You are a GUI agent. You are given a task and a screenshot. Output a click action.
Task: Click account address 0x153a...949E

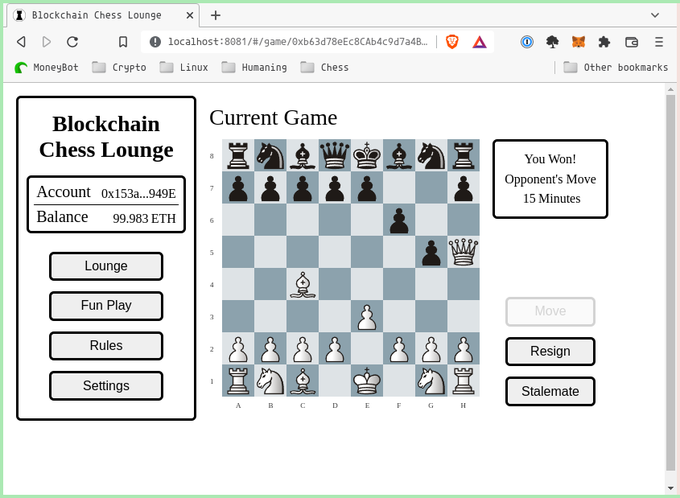pos(138,193)
